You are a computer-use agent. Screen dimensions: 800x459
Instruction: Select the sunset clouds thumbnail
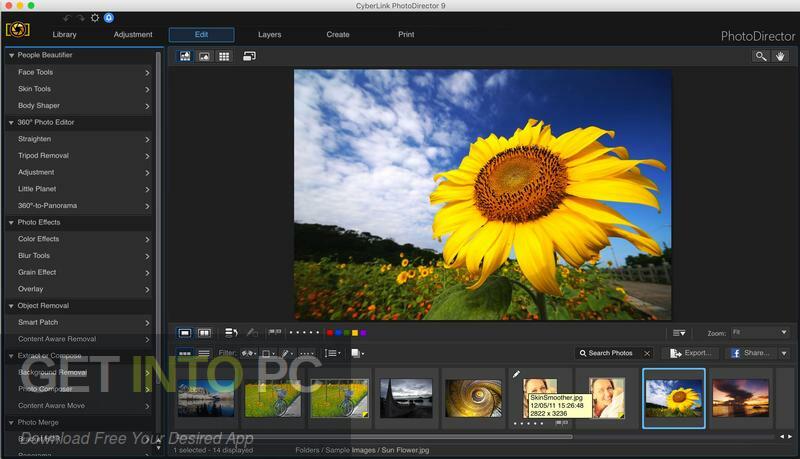pos(740,398)
